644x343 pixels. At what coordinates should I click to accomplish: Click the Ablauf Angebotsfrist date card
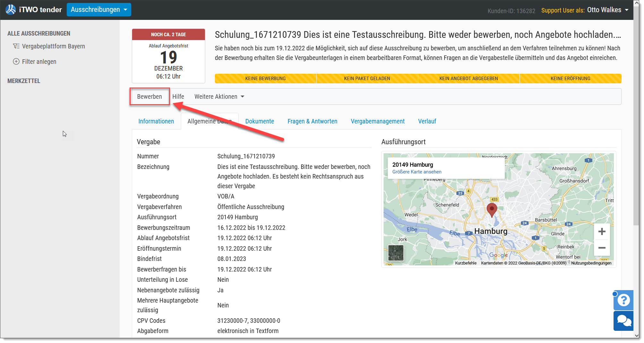coord(168,56)
